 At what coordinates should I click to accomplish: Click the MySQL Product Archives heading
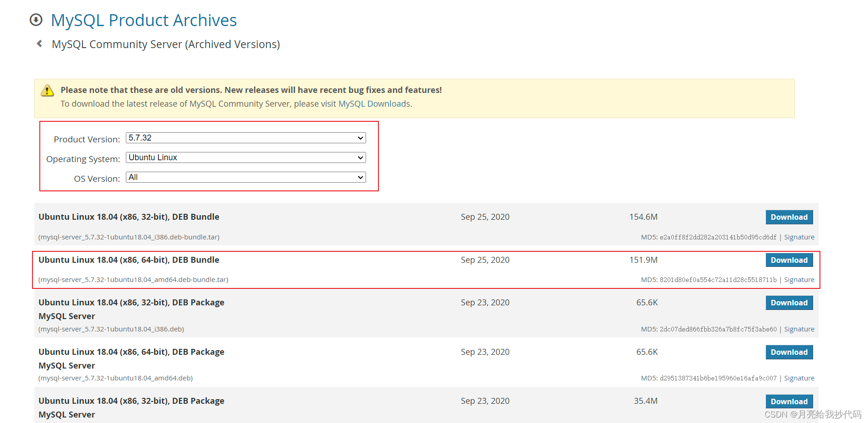click(x=144, y=20)
